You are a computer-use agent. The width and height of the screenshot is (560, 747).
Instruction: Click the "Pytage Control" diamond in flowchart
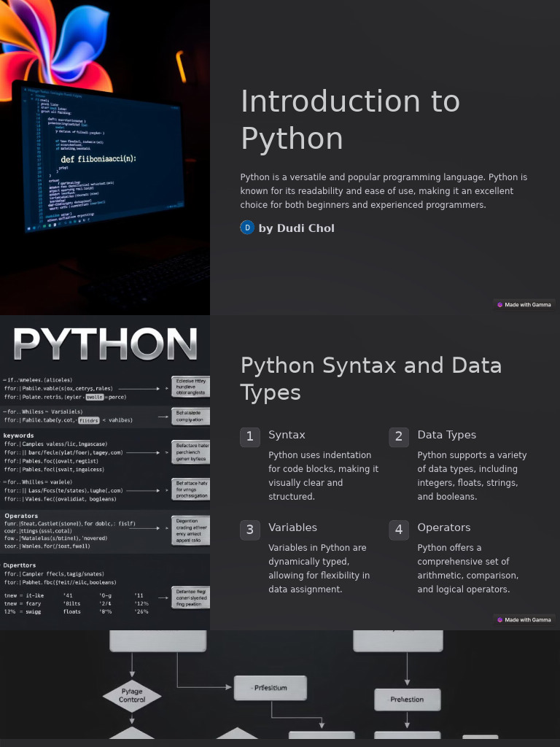pos(132,695)
